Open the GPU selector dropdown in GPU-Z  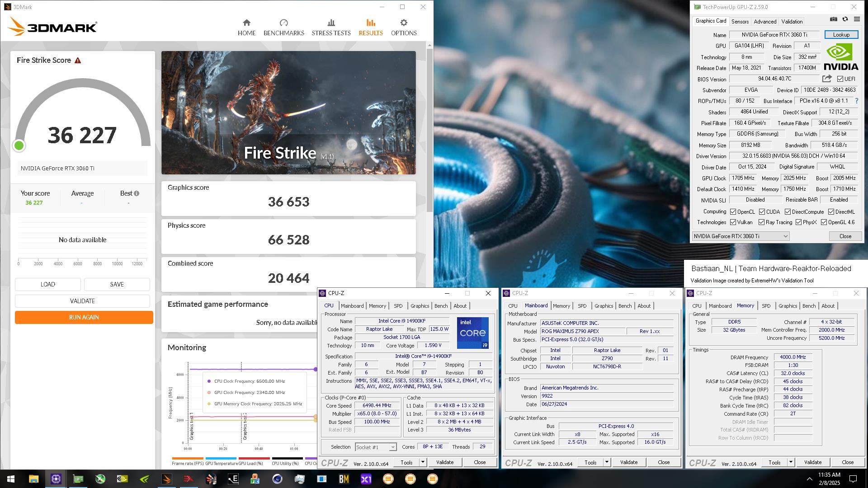[741, 236]
